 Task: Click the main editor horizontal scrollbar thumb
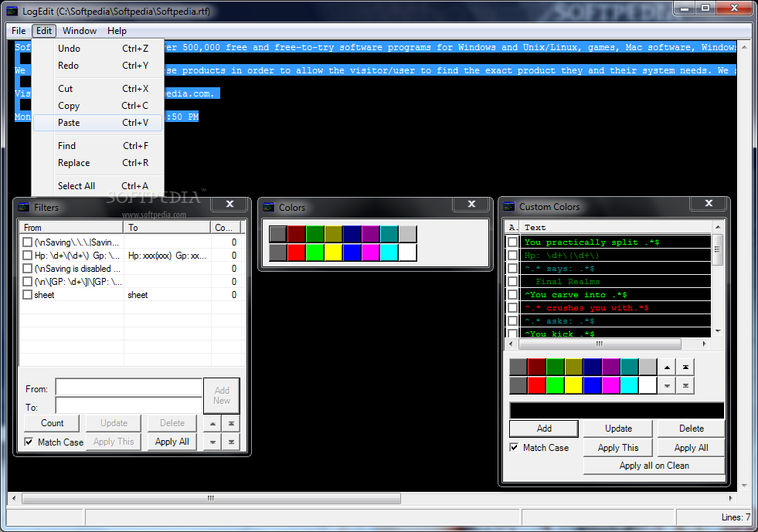pos(211,498)
